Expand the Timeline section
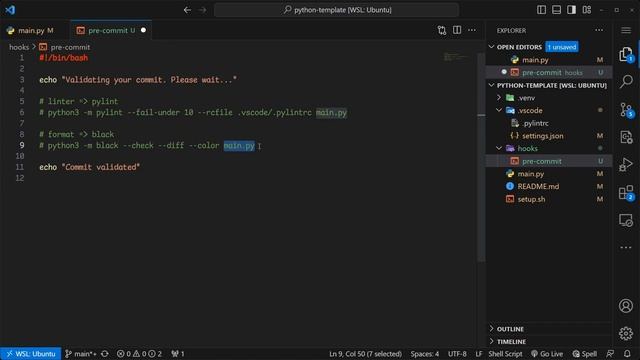 549,342
